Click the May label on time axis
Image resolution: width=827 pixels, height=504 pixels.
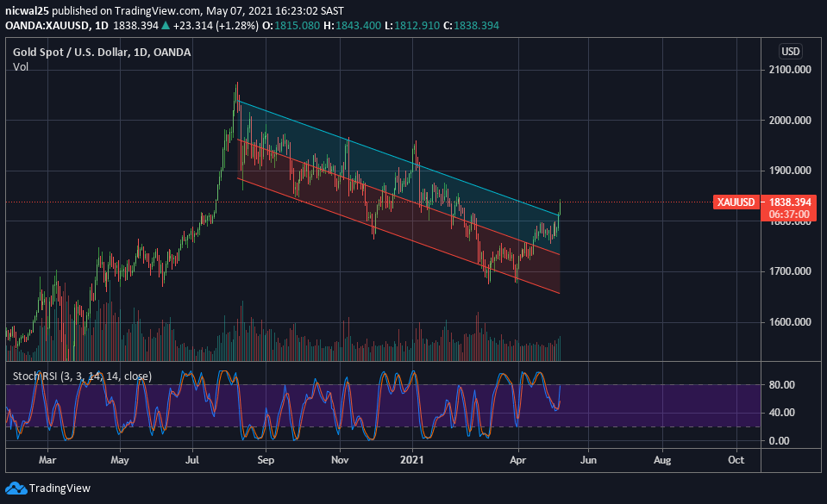point(120,460)
